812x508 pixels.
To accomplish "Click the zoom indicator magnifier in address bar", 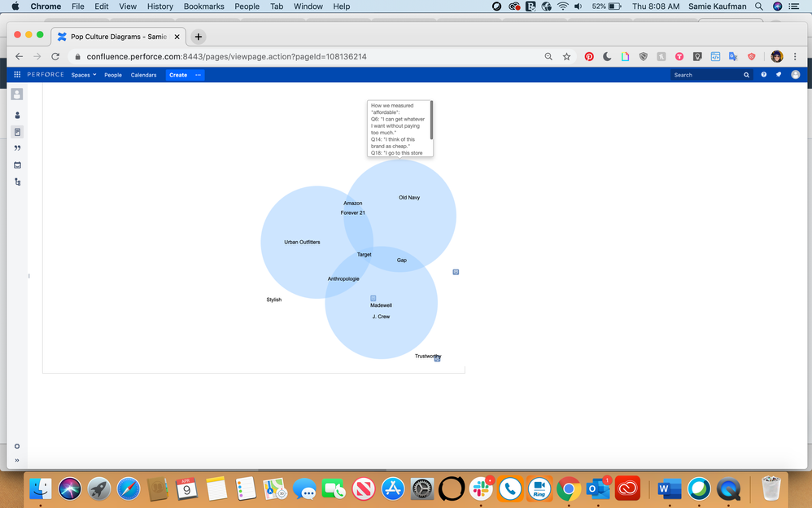I will 548,56.
